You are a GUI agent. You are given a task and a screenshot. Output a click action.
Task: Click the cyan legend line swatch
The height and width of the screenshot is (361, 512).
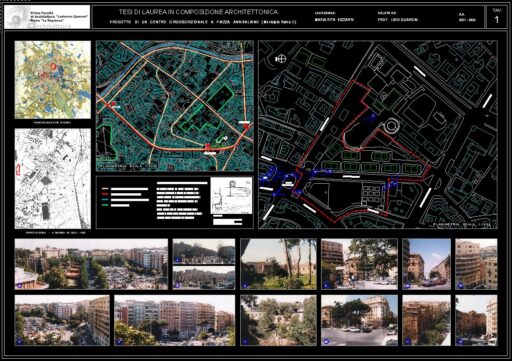point(105,200)
